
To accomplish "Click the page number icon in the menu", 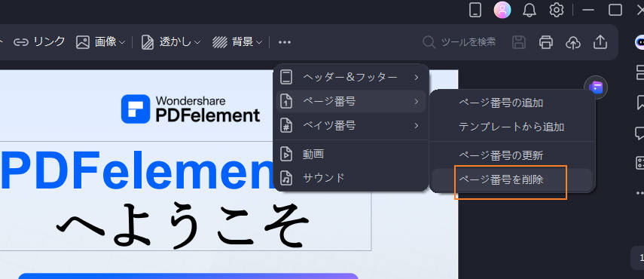I will point(286,101).
